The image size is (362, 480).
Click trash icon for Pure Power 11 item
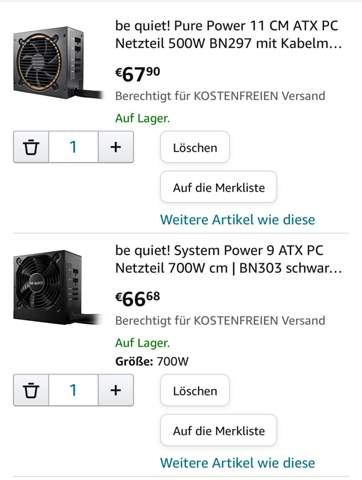click(31, 147)
